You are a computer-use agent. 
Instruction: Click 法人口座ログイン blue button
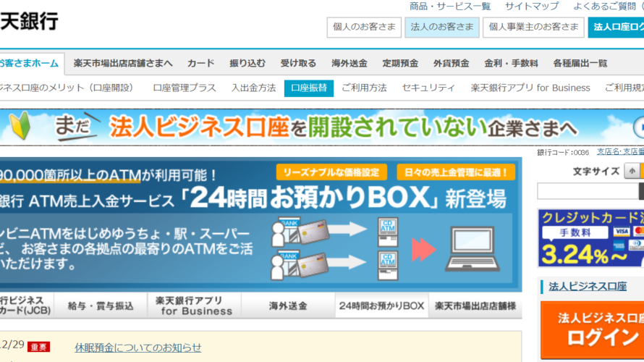pyautogui.click(x=616, y=27)
